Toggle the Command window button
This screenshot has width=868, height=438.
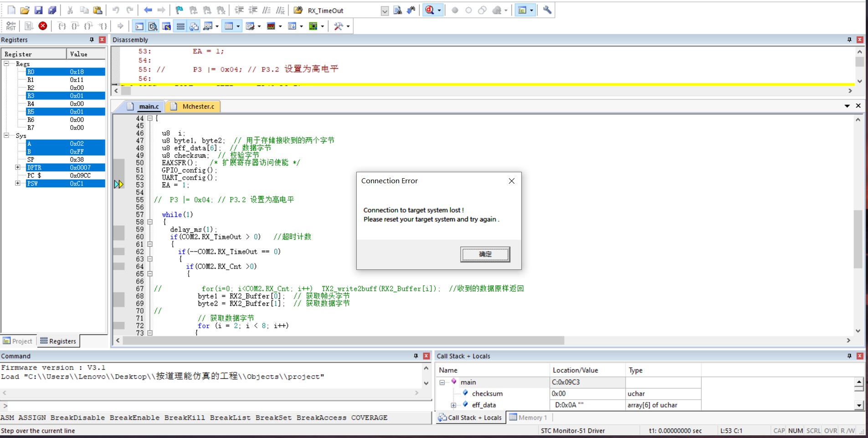pyautogui.click(x=139, y=26)
